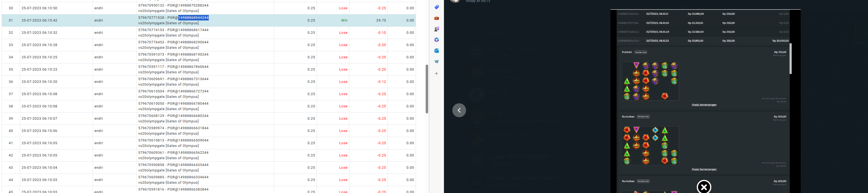The width and height of the screenshot is (868, 193).
Task: Click the Lose result in row 32
Action: (x=343, y=33)
